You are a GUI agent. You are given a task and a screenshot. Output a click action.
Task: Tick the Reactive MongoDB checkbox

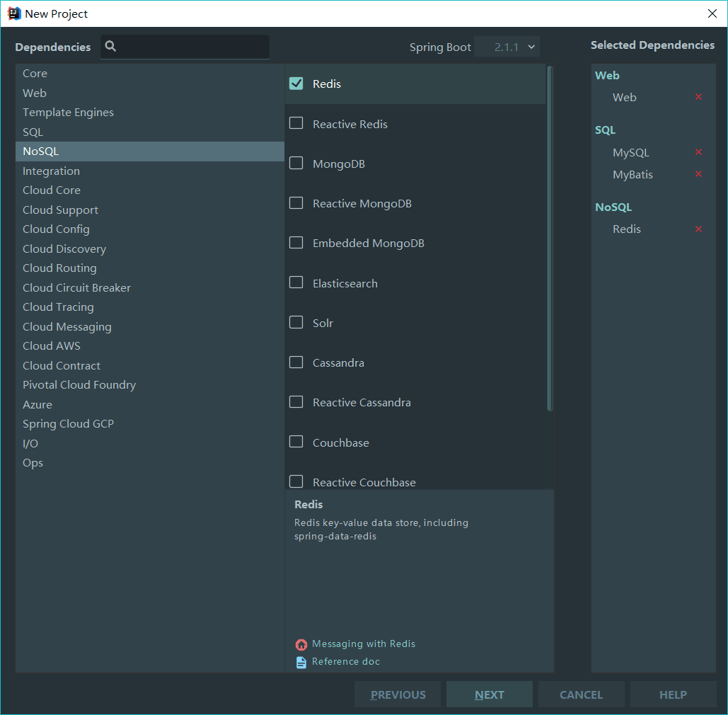[296, 203]
